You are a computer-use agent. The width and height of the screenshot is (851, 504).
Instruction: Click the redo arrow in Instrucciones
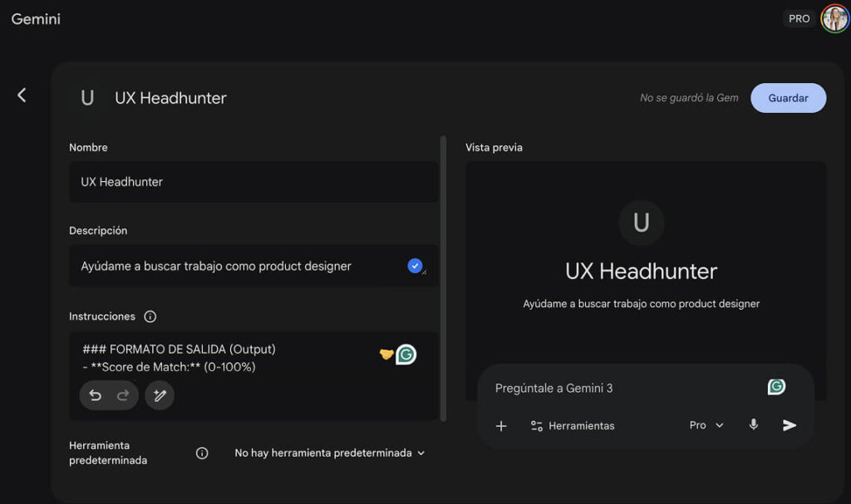(123, 395)
